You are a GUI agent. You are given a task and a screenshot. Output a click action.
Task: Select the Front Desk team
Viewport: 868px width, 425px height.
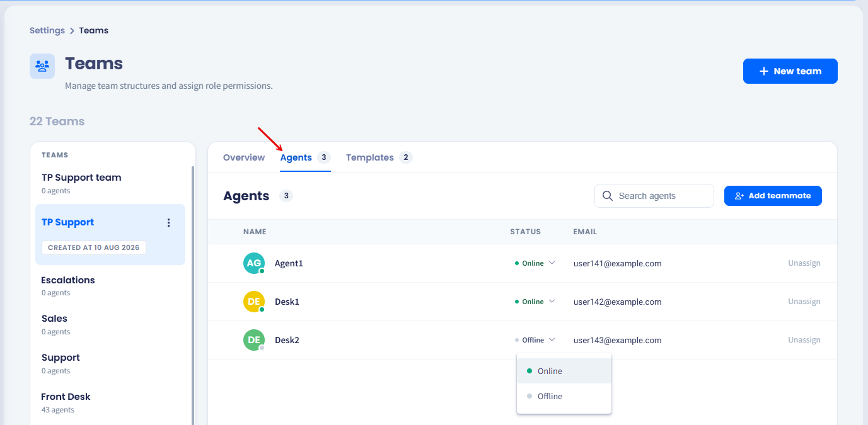pos(110,402)
